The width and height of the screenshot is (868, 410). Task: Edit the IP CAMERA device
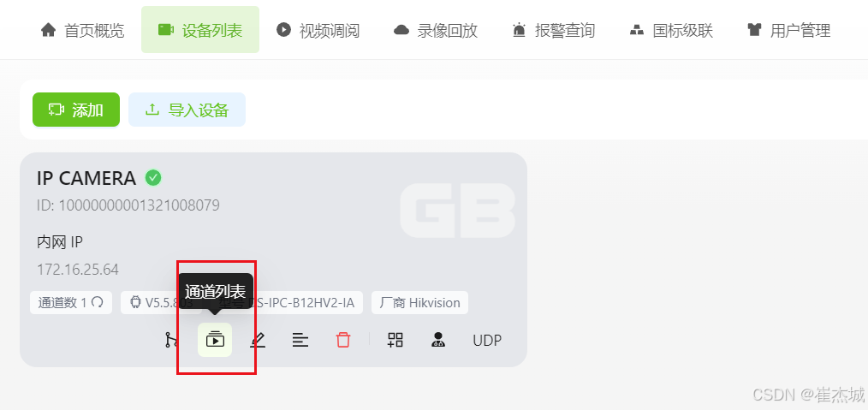point(258,340)
